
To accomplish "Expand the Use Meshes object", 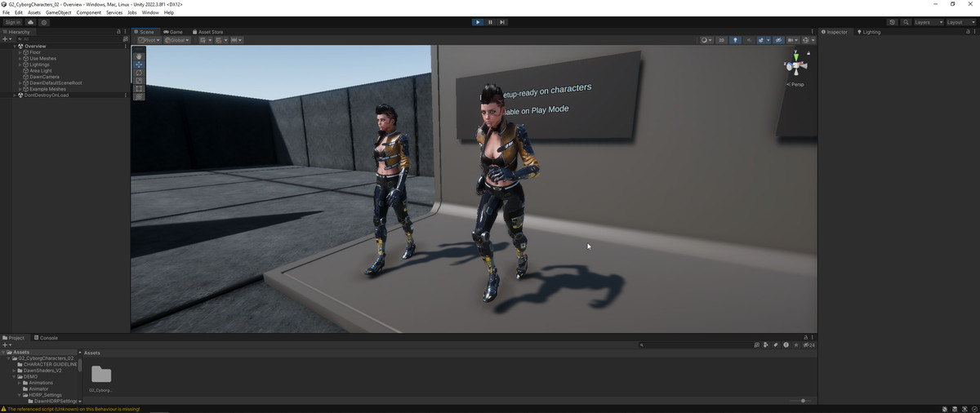I will click(x=20, y=59).
